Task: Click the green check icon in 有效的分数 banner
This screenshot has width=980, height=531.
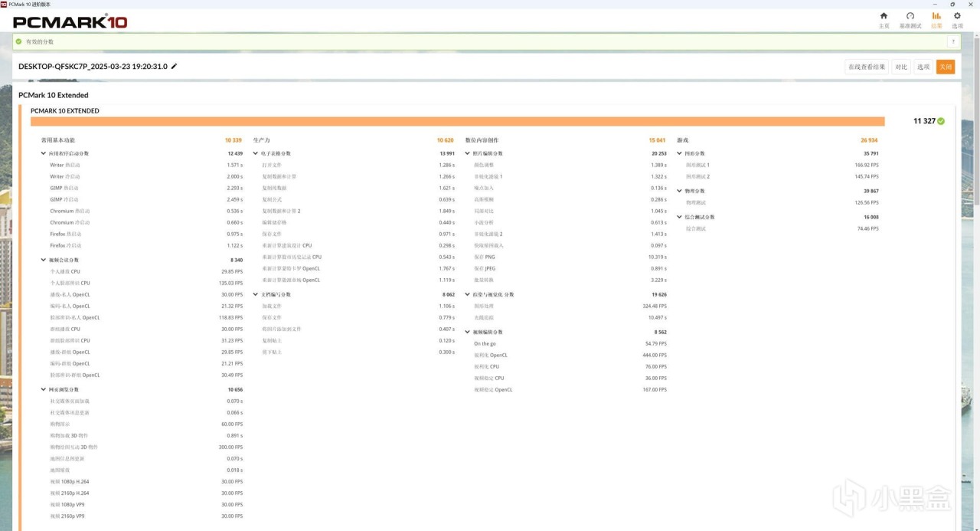Action: tap(18, 42)
